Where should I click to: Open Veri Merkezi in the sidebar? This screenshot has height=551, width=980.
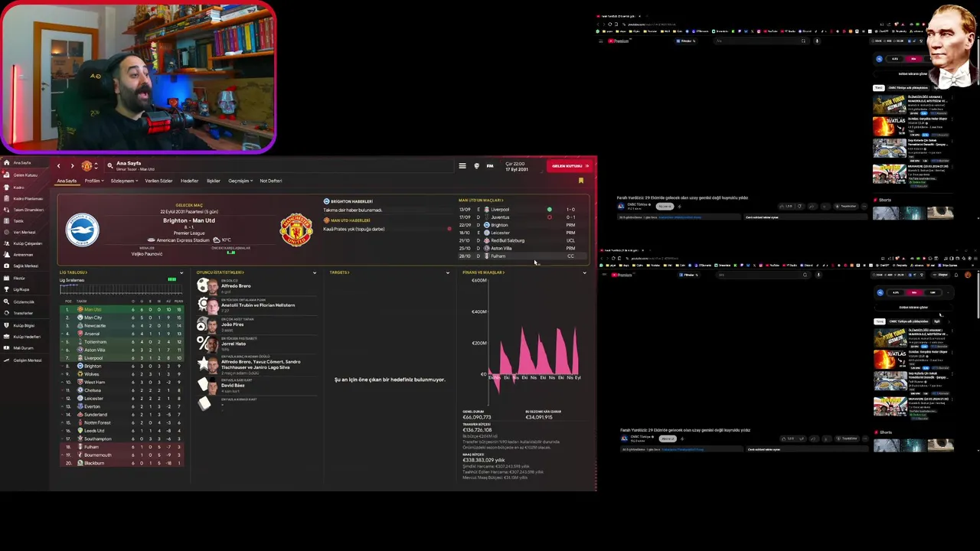pyautogui.click(x=24, y=232)
